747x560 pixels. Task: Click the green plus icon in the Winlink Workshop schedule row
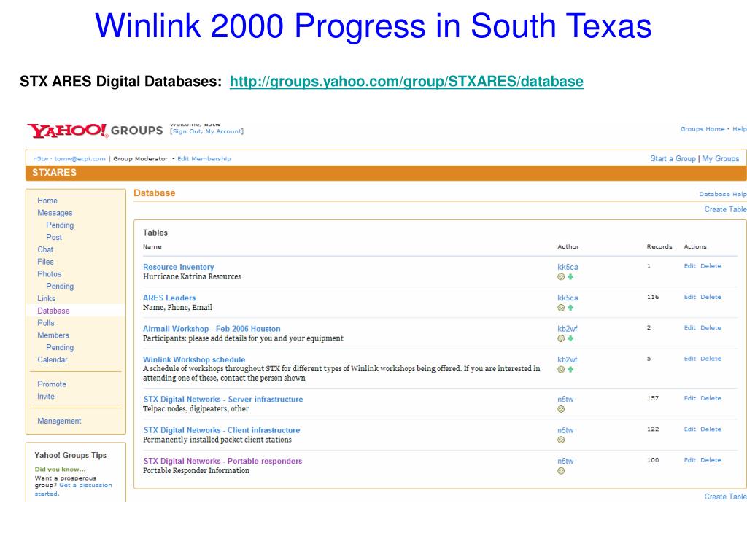click(x=570, y=370)
